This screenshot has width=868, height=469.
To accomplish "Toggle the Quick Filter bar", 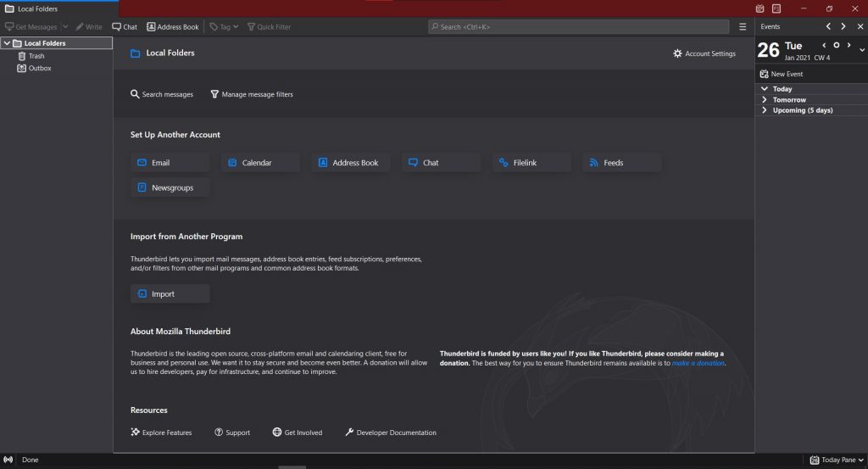I will [x=269, y=26].
